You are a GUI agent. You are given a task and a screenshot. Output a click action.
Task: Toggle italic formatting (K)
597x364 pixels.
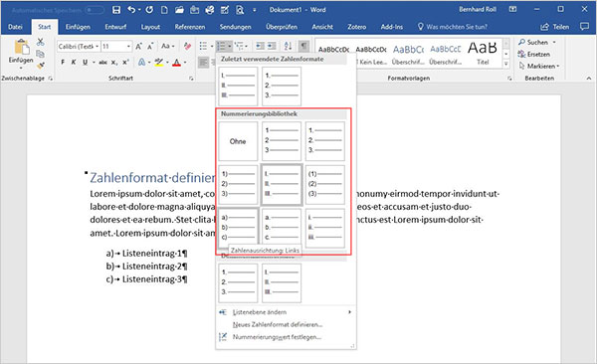click(74, 62)
